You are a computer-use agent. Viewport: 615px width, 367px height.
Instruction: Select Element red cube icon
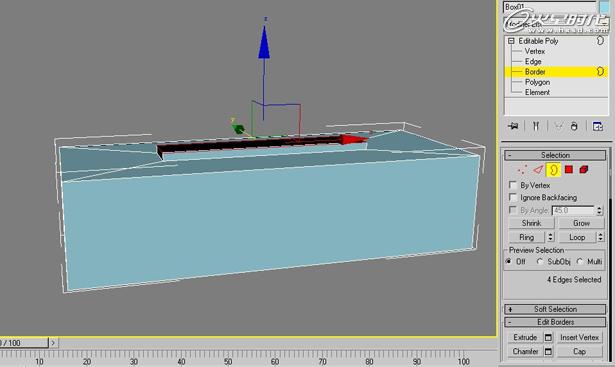pos(584,169)
